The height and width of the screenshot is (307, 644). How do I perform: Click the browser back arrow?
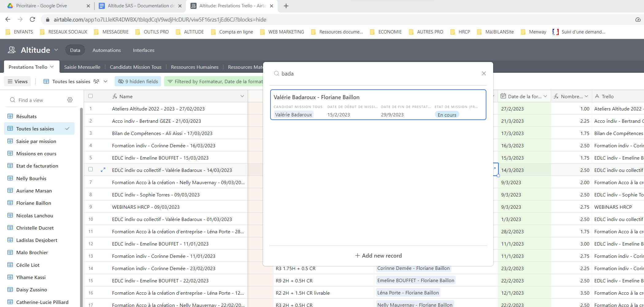[8, 19]
